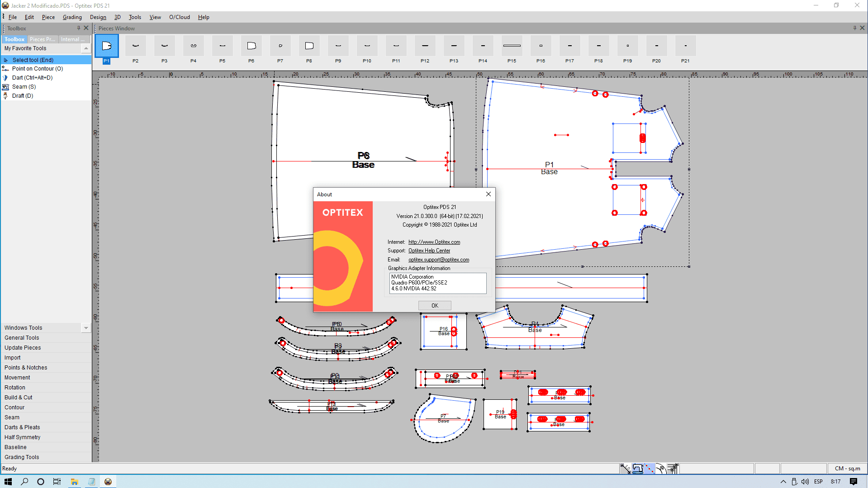Click the scale ruler status bar icon
Image resolution: width=868 pixels, height=488 pixels.
coord(626,469)
